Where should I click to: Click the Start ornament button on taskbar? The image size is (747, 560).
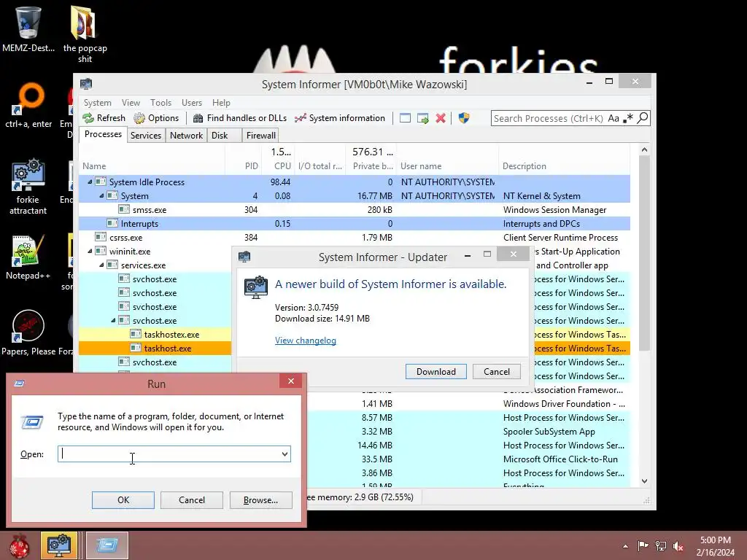(19, 545)
